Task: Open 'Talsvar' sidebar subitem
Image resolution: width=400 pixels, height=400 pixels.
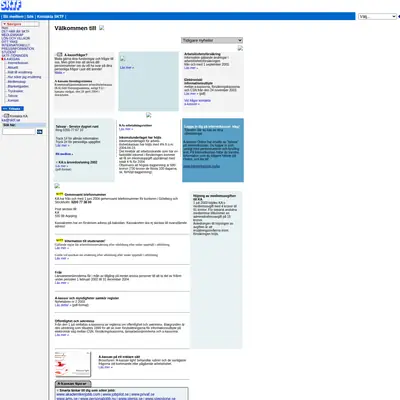Action: click(13, 96)
